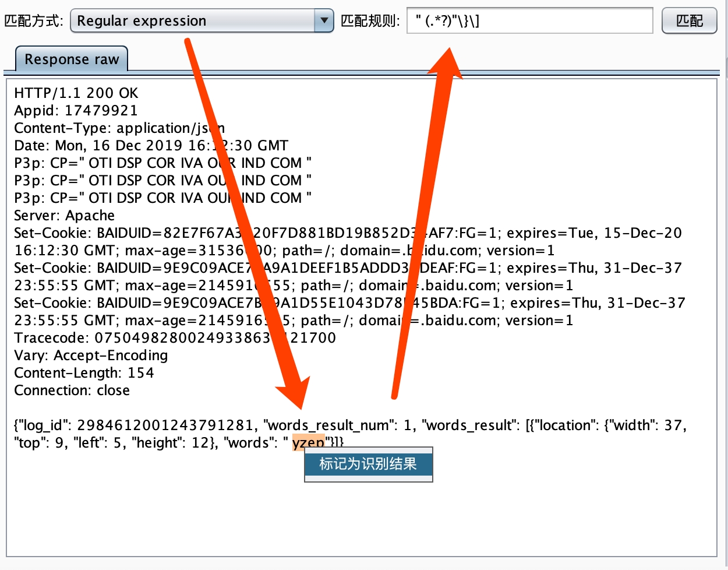The image size is (728, 570).
Task: Click the Appid: 17479921 header line
Action: coord(76,111)
